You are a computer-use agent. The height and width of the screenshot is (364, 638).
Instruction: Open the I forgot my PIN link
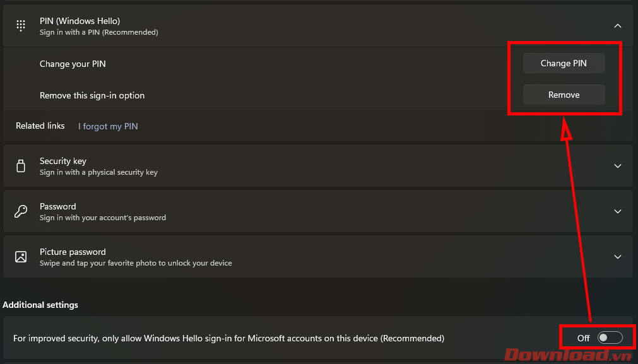[108, 126]
